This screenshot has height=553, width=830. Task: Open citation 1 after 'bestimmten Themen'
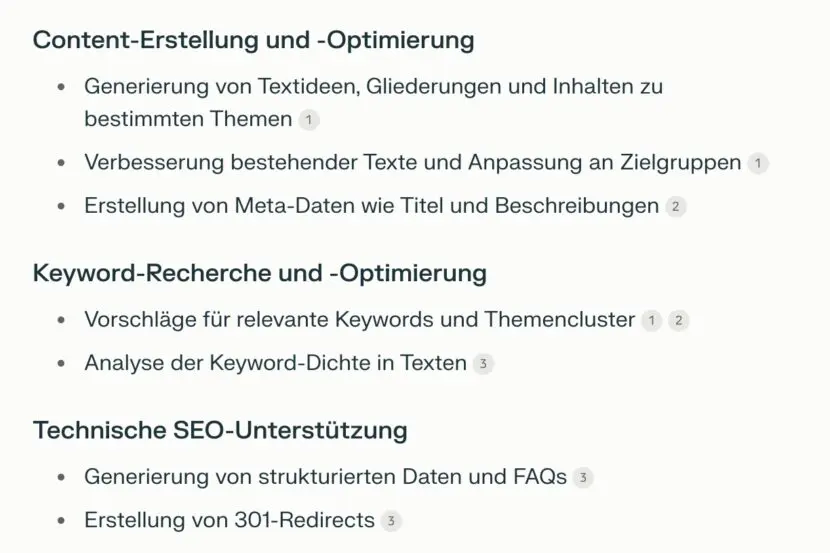click(x=309, y=120)
